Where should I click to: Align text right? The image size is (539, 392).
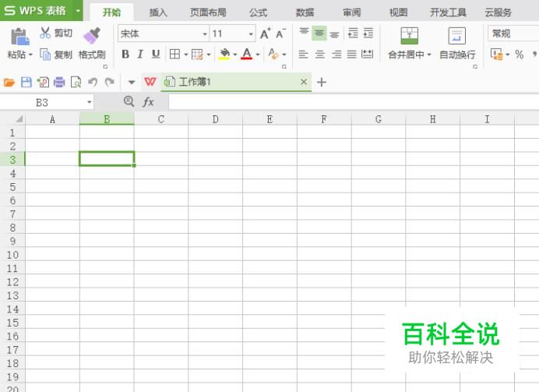(336, 54)
